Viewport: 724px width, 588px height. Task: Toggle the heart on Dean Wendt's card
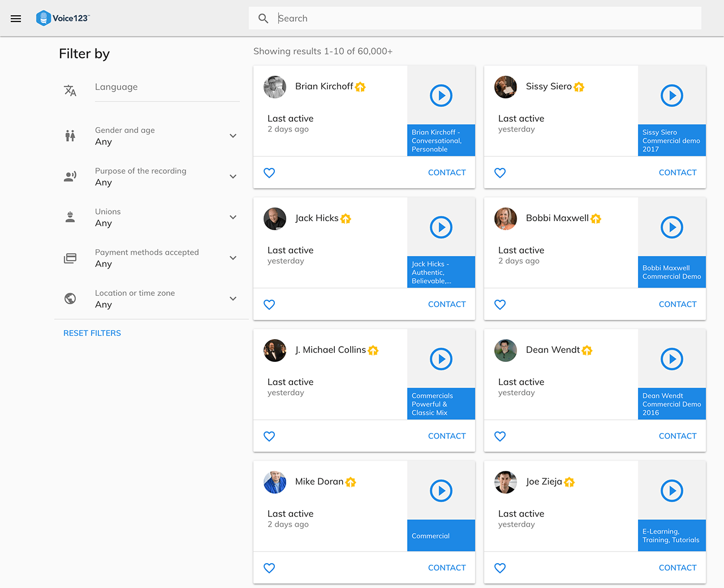pyautogui.click(x=500, y=436)
